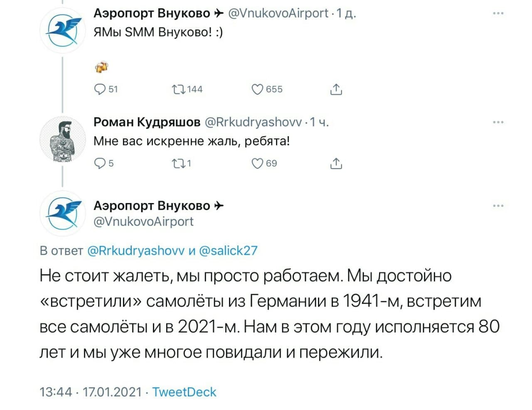Share the ЯМы SMM Внуково tweet
The image size is (532, 410).
336,89
